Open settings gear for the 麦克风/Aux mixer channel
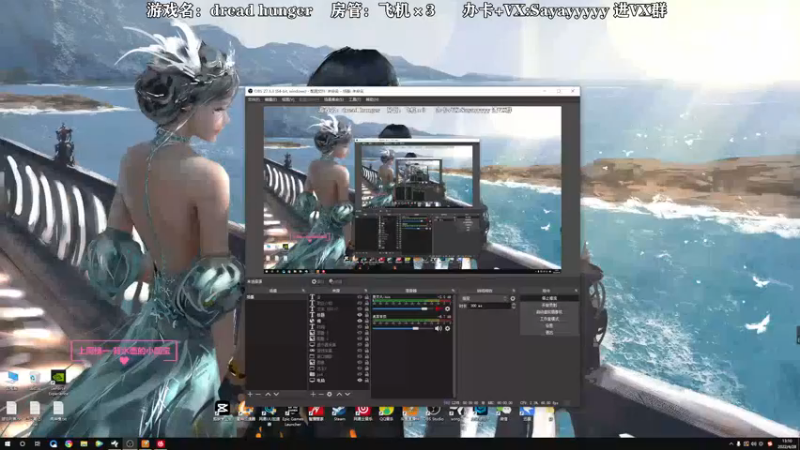 coord(447,309)
